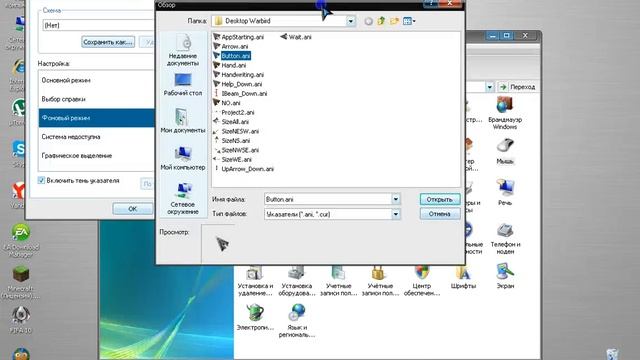Open Электропитание item in Control Panel
640x360 pixels.
pyautogui.click(x=255, y=317)
